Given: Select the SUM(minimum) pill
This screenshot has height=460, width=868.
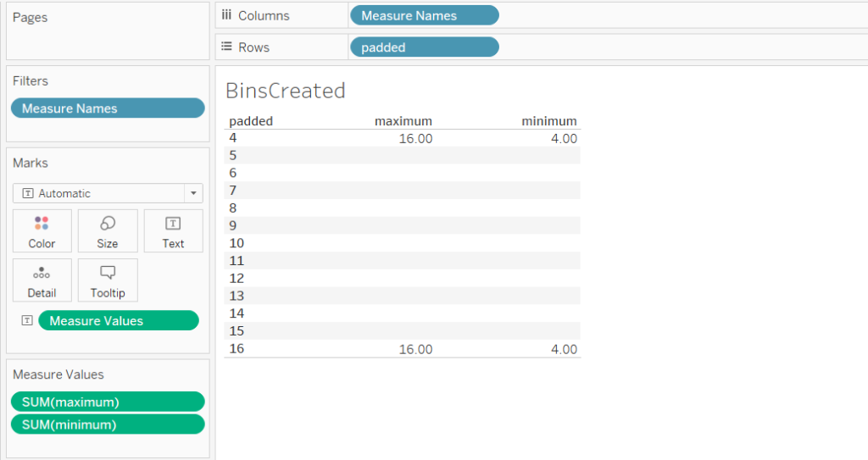Looking at the screenshot, I should pyautogui.click(x=108, y=424).
